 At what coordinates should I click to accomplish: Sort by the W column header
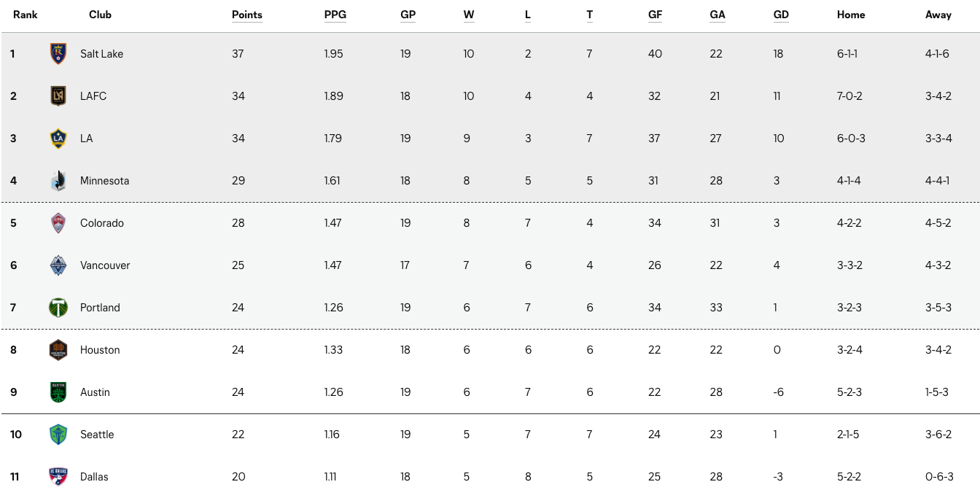tap(469, 15)
